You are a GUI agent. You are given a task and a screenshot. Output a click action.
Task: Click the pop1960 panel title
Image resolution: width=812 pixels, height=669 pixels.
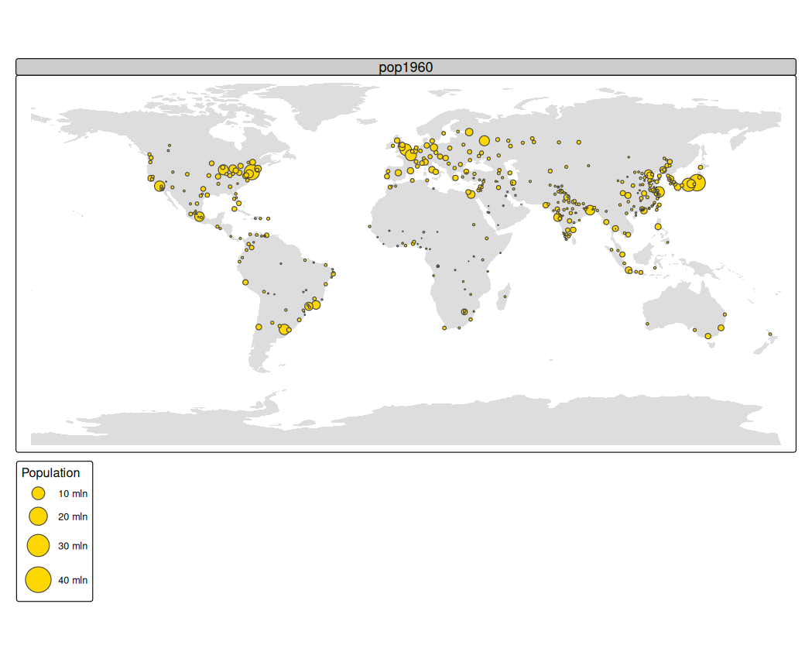(x=406, y=67)
